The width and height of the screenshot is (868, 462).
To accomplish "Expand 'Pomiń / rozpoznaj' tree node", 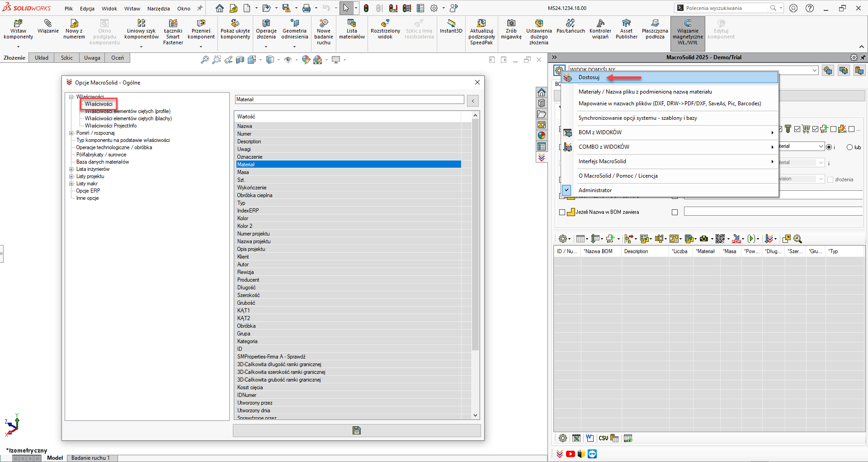I will point(71,133).
